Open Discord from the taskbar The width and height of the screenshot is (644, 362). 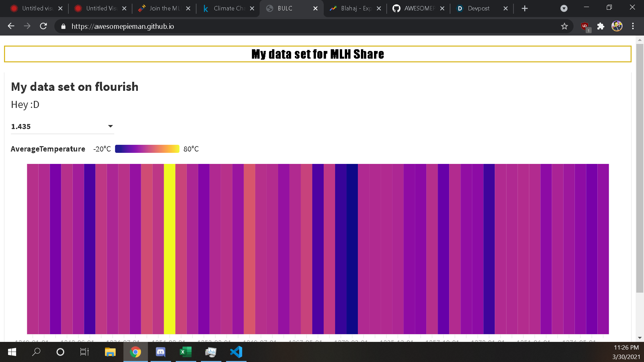click(x=160, y=352)
